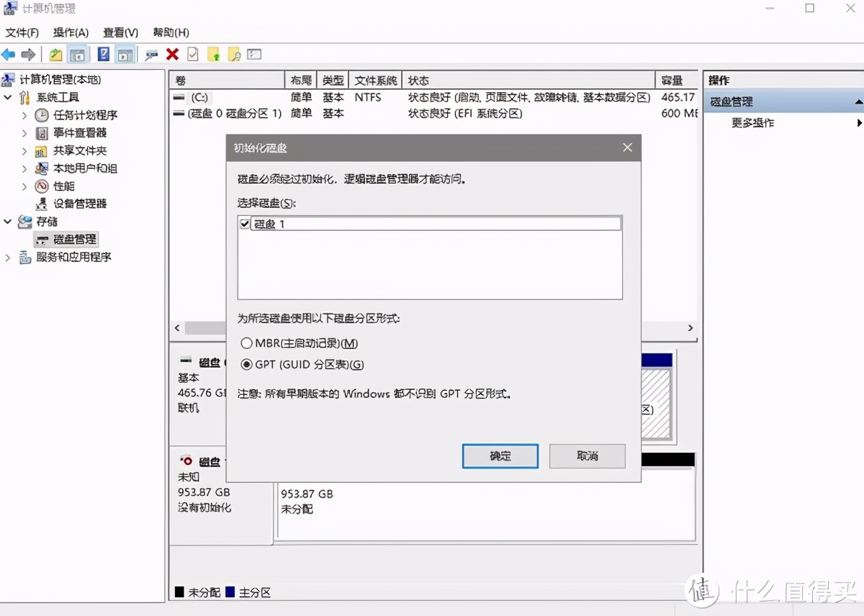The height and width of the screenshot is (616, 864).
Task: Click the 本地用户和组 users icon
Action: click(42, 168)
